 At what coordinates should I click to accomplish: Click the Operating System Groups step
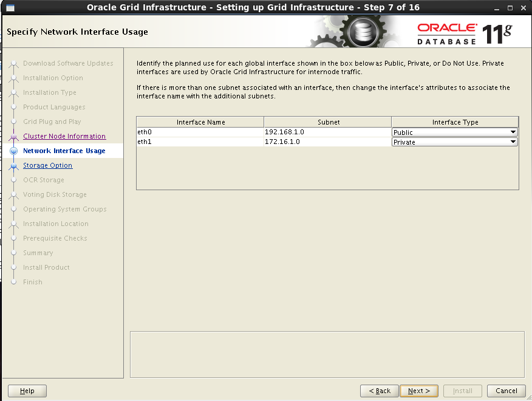[64, 209]
